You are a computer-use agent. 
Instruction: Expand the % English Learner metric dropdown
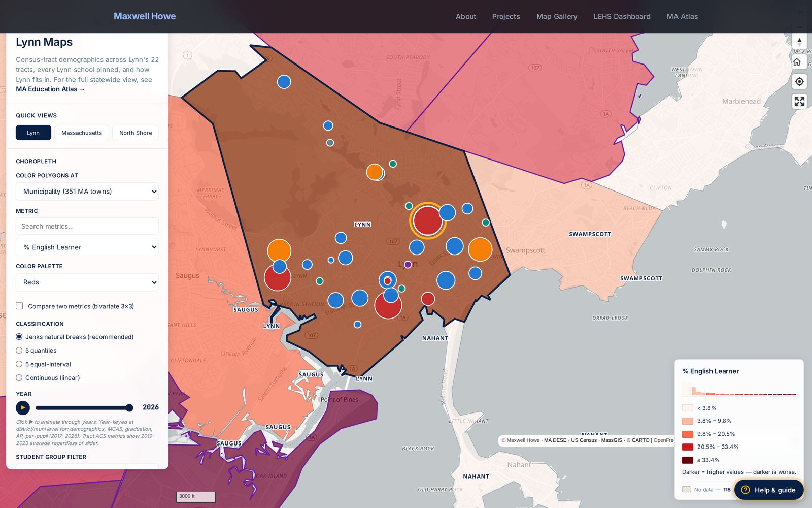pyautogui.click(x=87, y=247)
